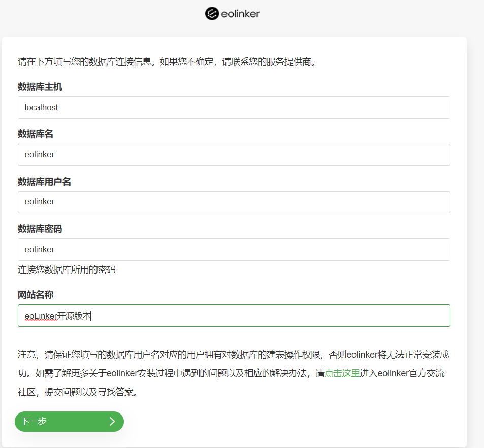Click into the 数据库密码 input field

click(234, 250)
